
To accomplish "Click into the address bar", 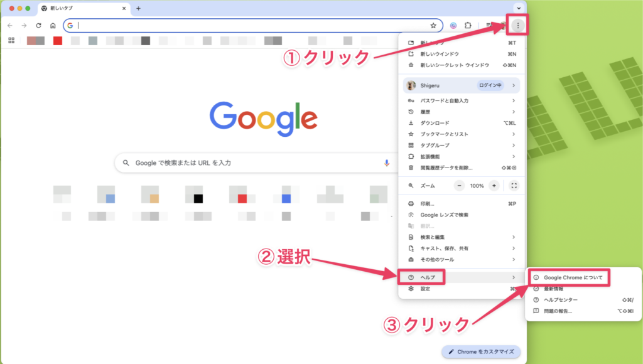I will (252, 25).
